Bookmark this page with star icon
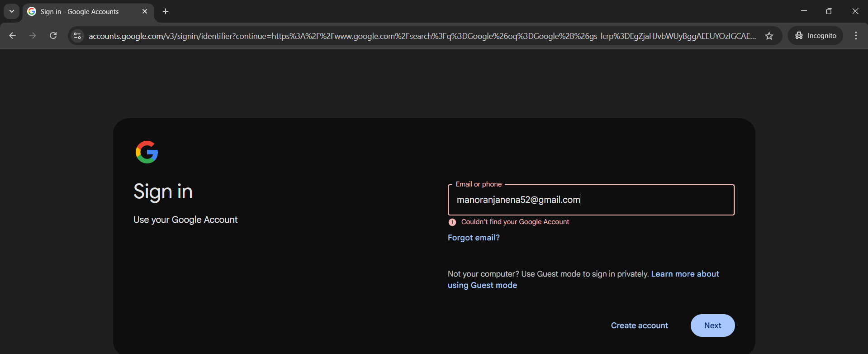 click(x=769, y=36)
